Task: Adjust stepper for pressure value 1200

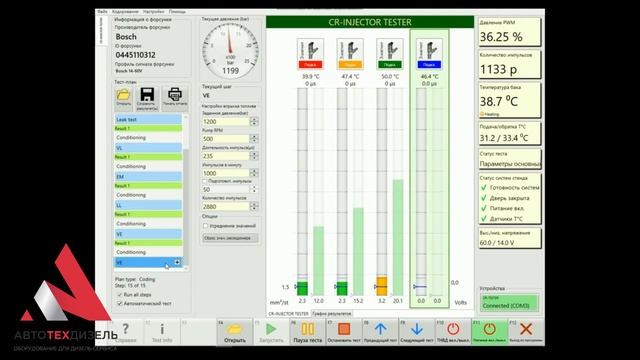Action: [254, 121]
